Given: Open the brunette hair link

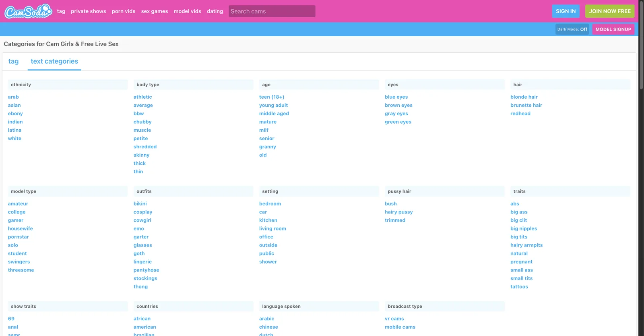Looking at the screenshot, I should point(526,105).
